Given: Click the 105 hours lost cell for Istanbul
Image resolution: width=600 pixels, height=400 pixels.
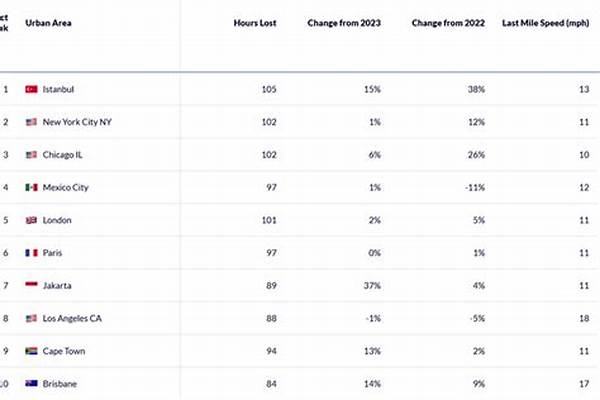Looking at the screenshot, I should click(x=267, y=89).
